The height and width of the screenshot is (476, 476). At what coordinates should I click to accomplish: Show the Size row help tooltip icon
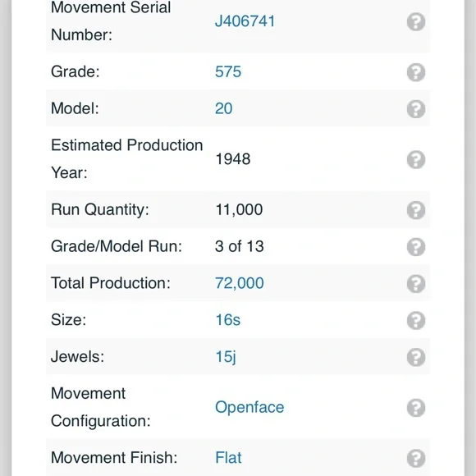pyautogui.click(x=416, y=320)
